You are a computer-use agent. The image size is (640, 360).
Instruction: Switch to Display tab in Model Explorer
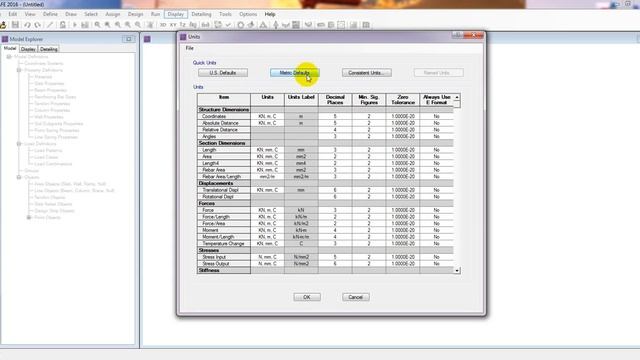pyautogui.click(x=28, y=49)
